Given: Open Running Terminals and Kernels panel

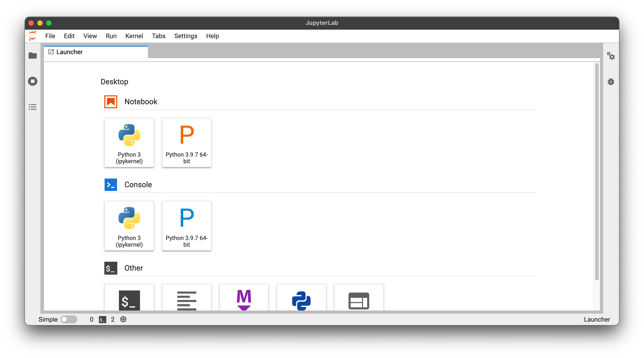Looking at the screenshot, I should click(x=32, y=81).
